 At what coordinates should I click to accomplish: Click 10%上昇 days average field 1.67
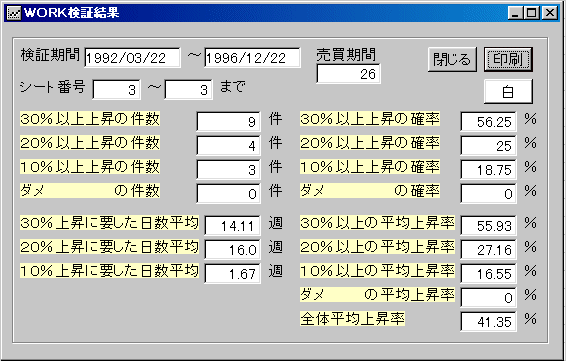click(x=232, y=274)
